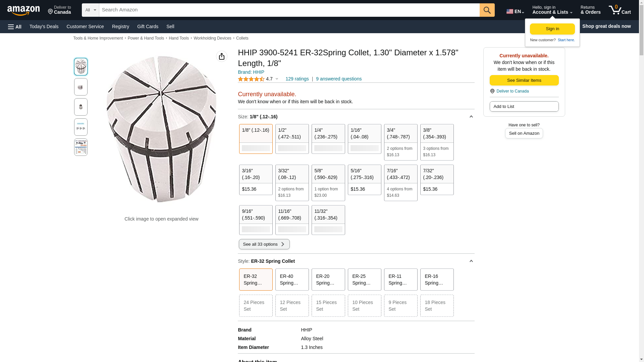Select the 3/16" size option

256,180
